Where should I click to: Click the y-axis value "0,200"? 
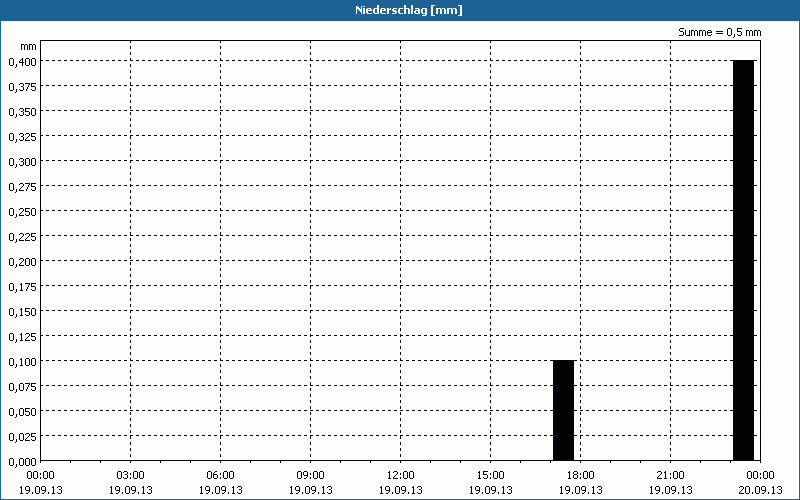pos(22,261)
